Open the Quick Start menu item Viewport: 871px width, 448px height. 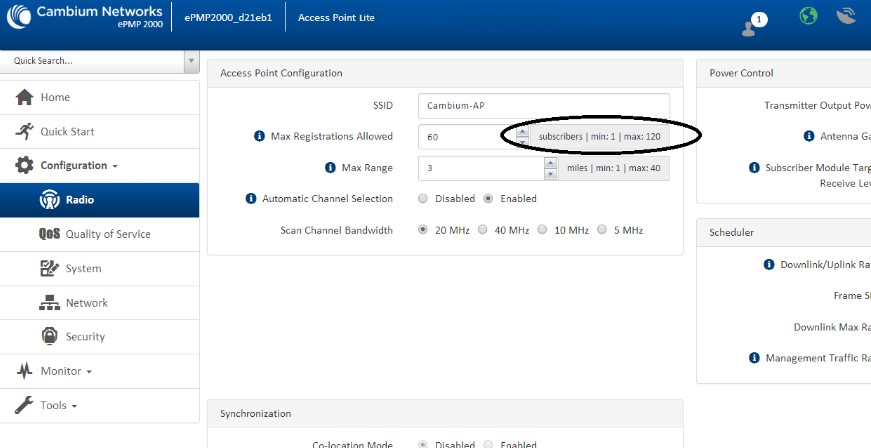point(99,132)
